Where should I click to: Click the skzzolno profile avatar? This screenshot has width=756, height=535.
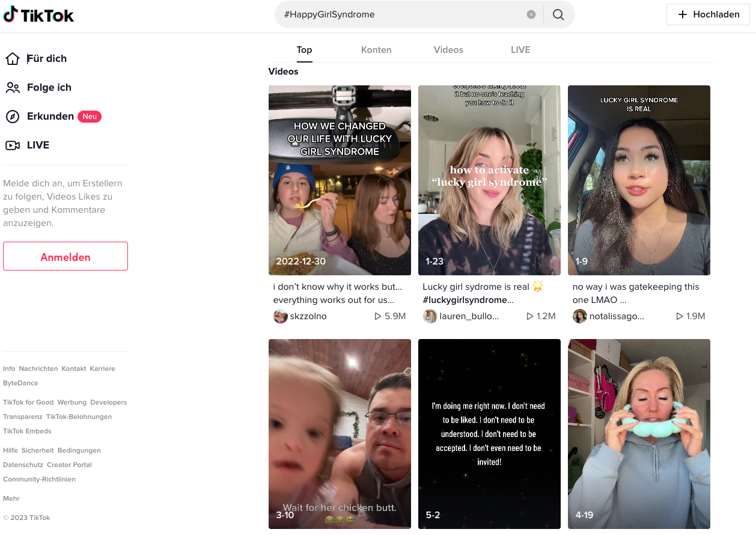[280, 316]
